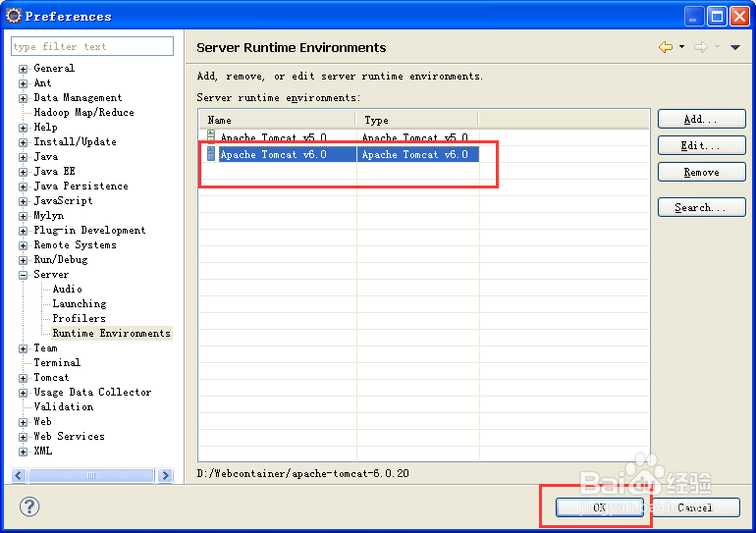The height and width of the screenshot is (533, 756).
Task: Expand the JavaScript node
Action: [x=24, y=201]
